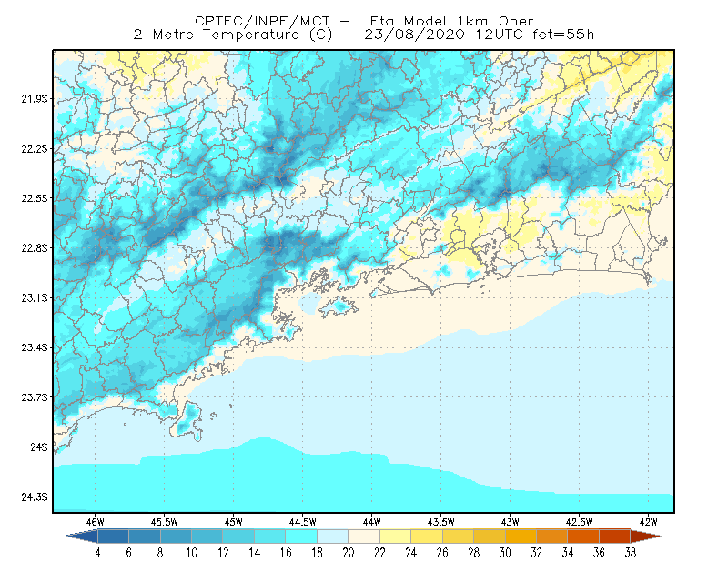Click the 20–22 cream color swatch
Image resolution: width=728 pixels, height=562 pixels.
[x=364, y=537]
